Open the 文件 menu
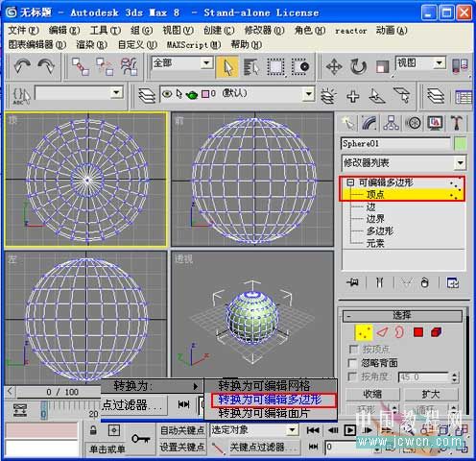 click(23, 31)
